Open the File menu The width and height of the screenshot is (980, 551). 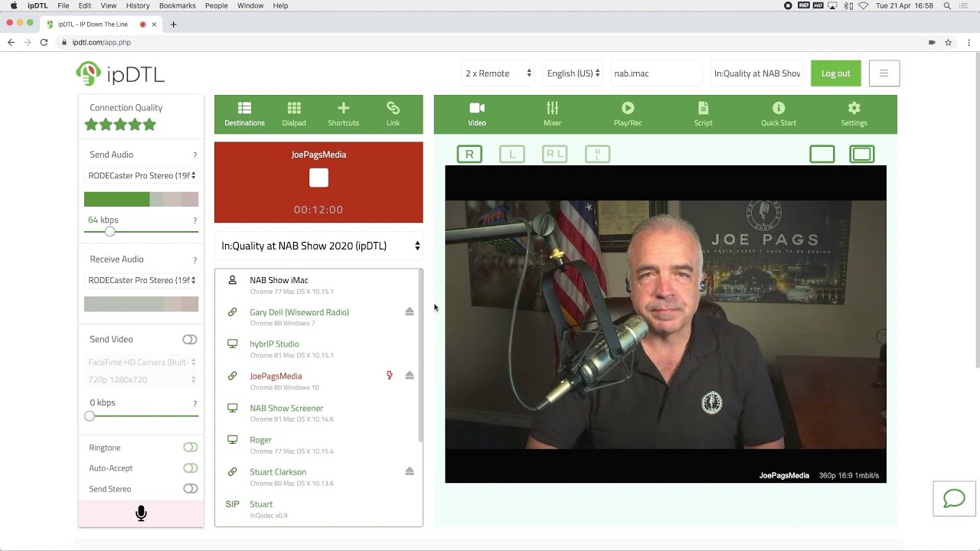(63, 5)
